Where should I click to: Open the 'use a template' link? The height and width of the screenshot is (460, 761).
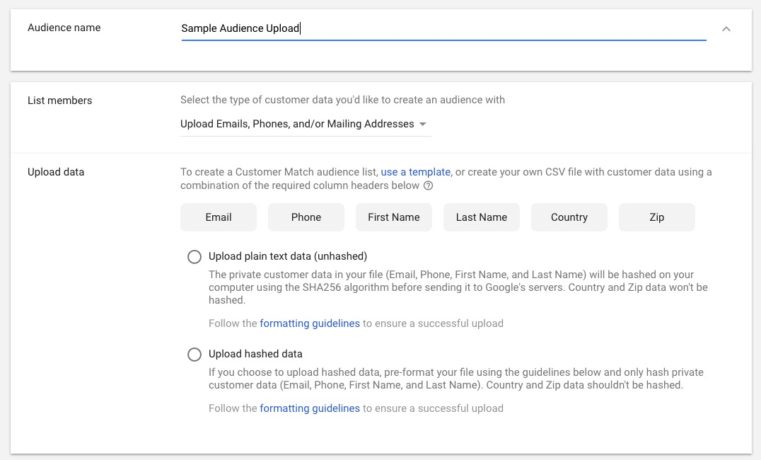coord(416,172)
